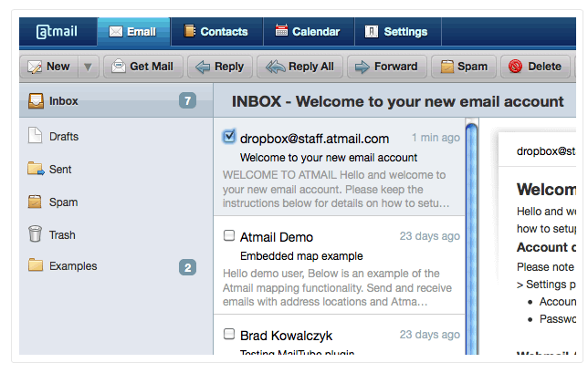Click the Inbox tray icon in sidebar
The image size is (588, 373).
(x=36, y=100)
